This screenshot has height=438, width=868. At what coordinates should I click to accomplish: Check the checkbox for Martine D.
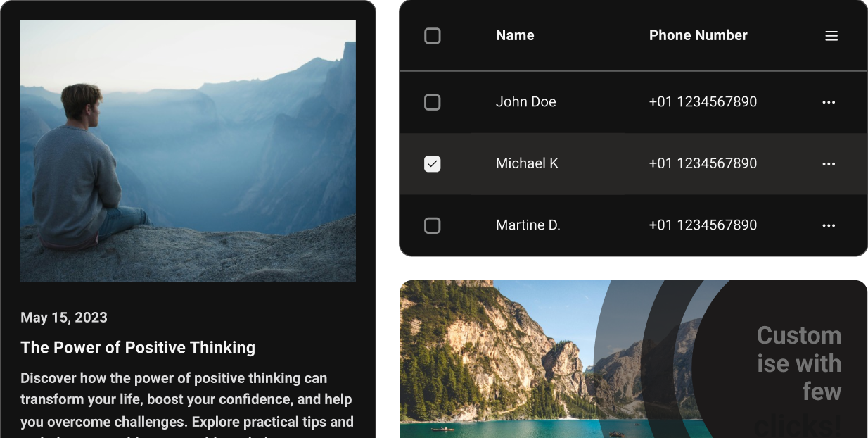(432, 225)
